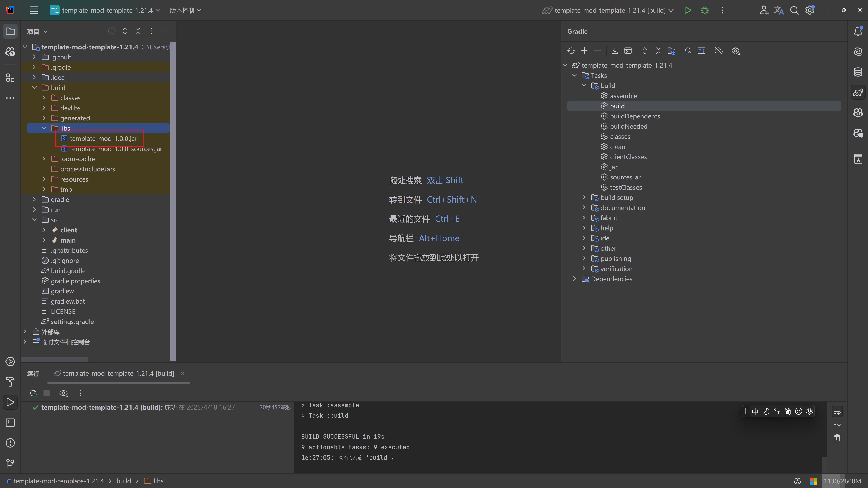The width and height of the screenshot is (868, 488).
Task: Expand the fabric task group
Action: (584, 218)
